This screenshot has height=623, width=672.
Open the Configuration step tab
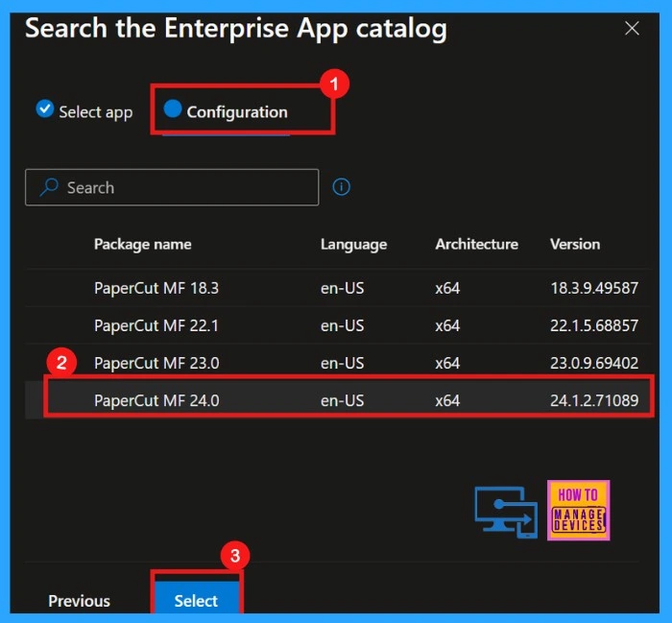tap(226, 111)
